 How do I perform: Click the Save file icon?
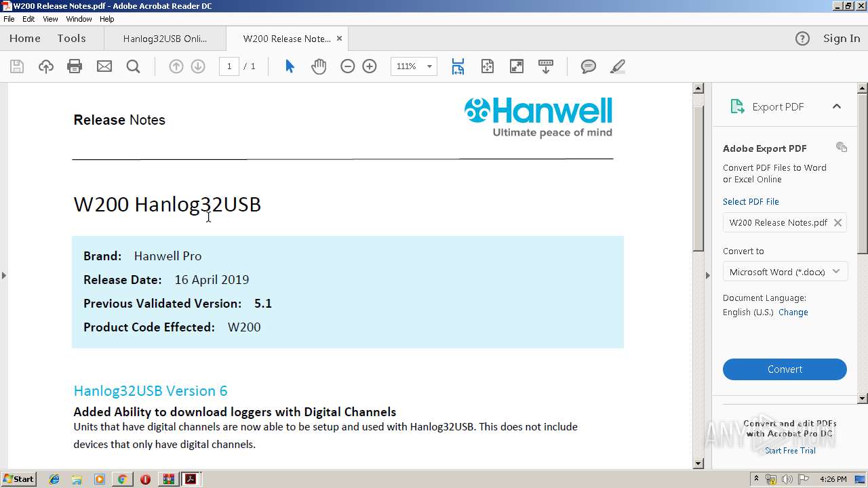[x=17, y=66]
